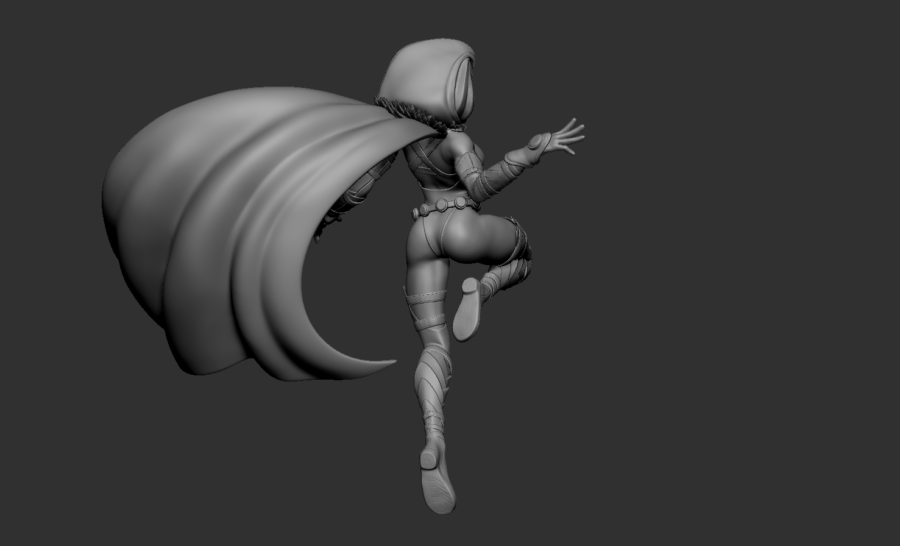Click the pointed bottom tip of the cape

click(x=385, y=363)
